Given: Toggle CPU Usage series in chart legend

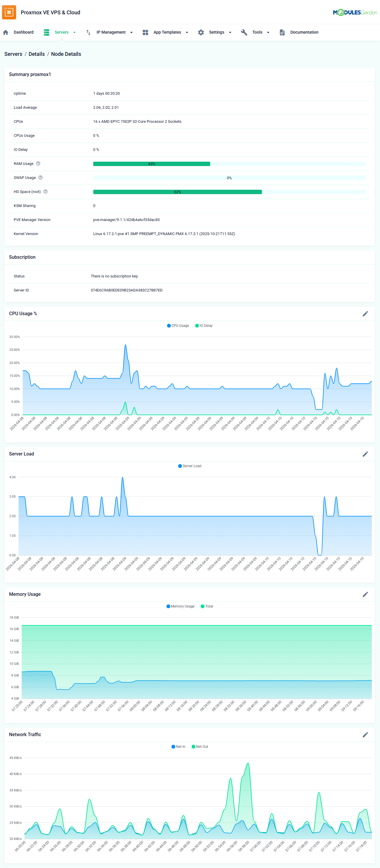Looking at the screenshot, I should [x=178, y=325].
